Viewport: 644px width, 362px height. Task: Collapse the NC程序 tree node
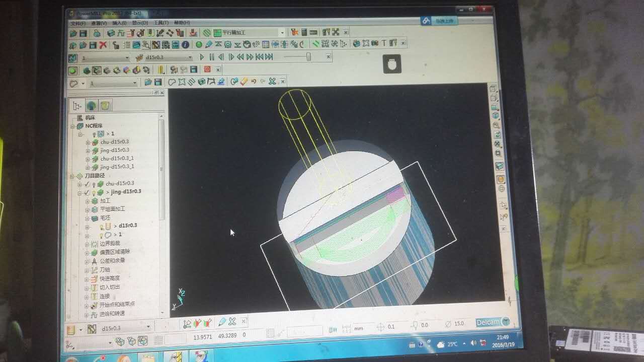click(73, 126)
